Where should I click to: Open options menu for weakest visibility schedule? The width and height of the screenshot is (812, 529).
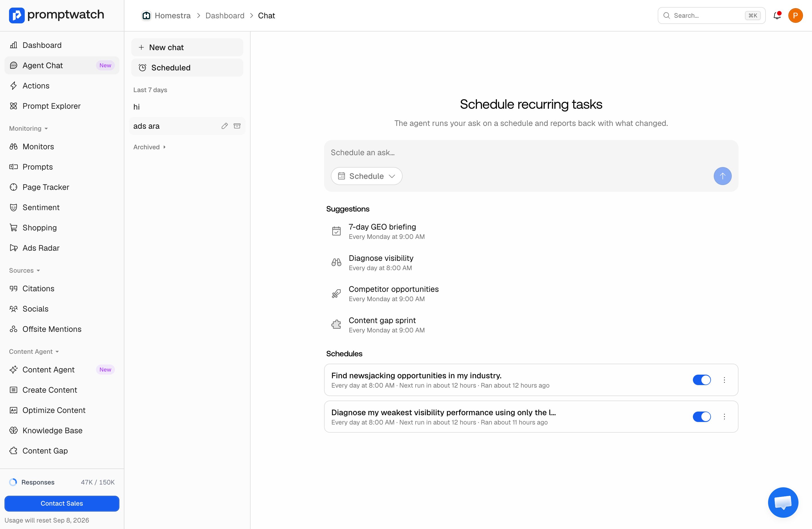click(724, 417)
